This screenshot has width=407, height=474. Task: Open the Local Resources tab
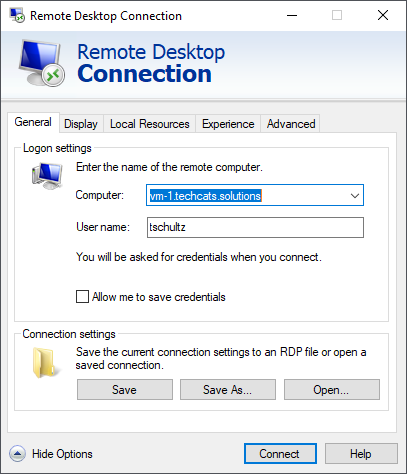click(x=150, y=124)
